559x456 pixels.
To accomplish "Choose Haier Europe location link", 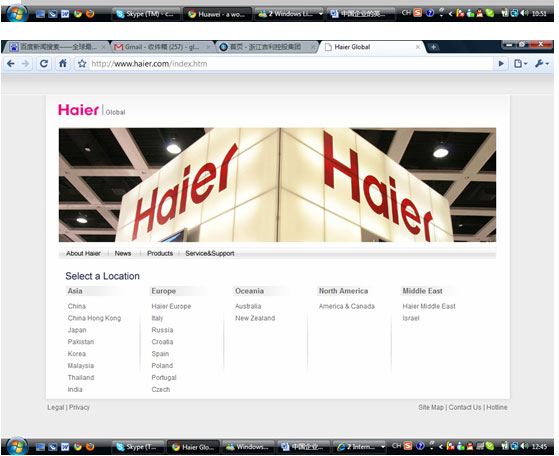I will click(171, 306).
